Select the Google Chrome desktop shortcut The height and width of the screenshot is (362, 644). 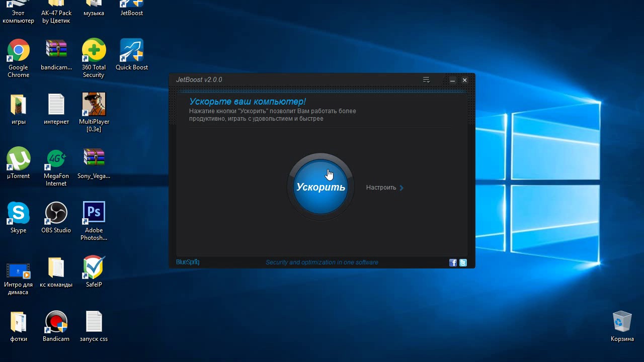tap(19, 58)
